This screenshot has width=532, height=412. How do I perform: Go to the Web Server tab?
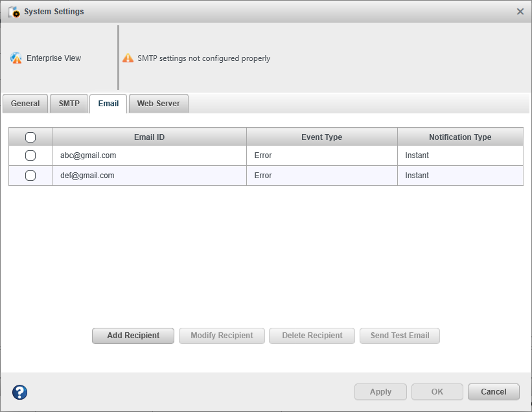pyautogui.click(x=159, y=104)
